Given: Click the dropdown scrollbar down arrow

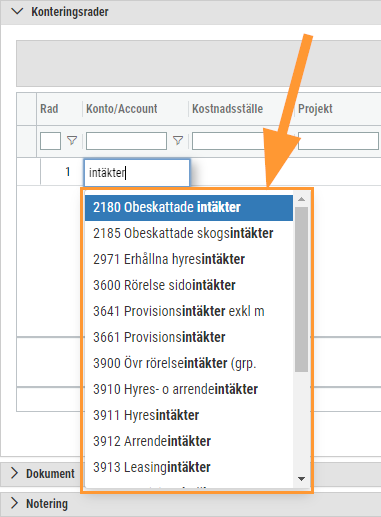Looking at the screenshot, I should 301,479.
